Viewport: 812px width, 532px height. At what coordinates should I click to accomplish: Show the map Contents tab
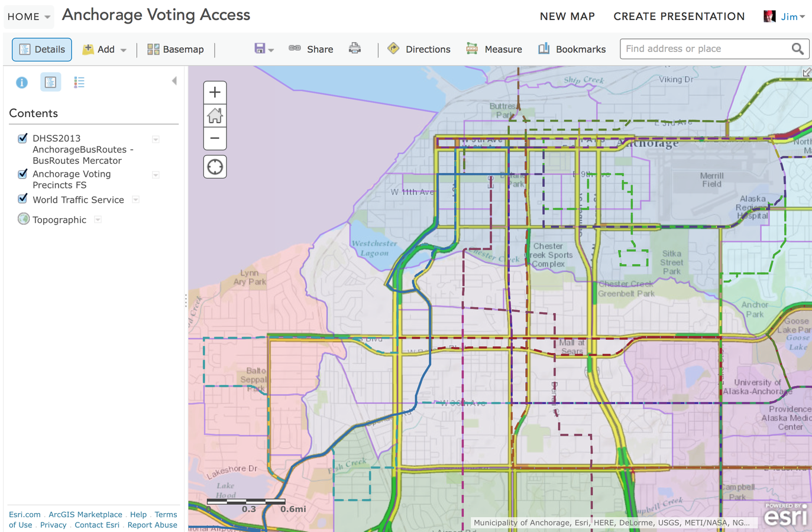51,82
